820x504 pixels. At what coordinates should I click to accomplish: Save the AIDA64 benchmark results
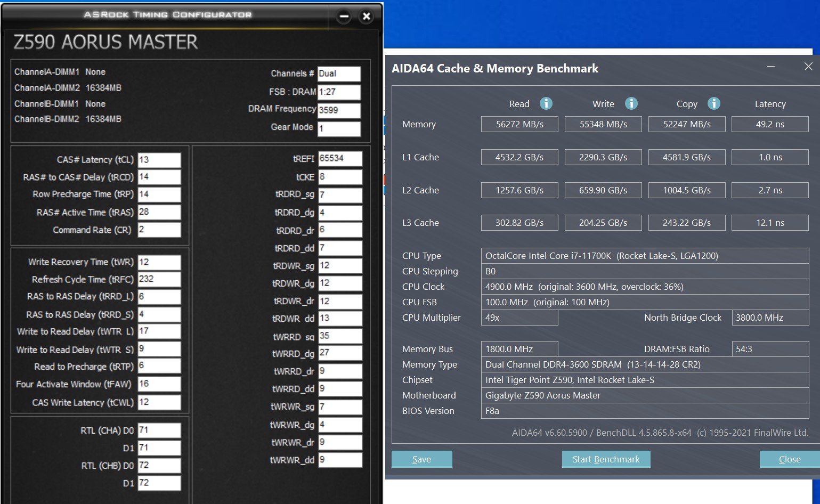421,459
